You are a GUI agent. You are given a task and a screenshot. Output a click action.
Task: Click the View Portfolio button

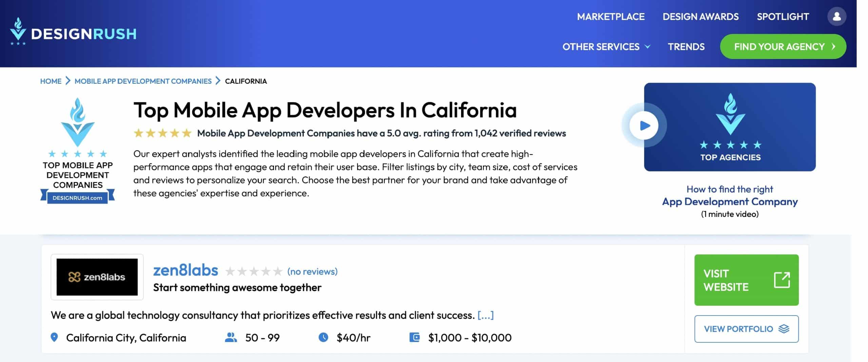tap(746, 329)
